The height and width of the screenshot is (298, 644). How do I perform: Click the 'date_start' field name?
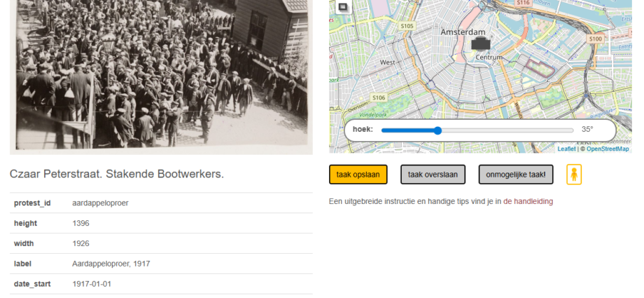(32, 284)
